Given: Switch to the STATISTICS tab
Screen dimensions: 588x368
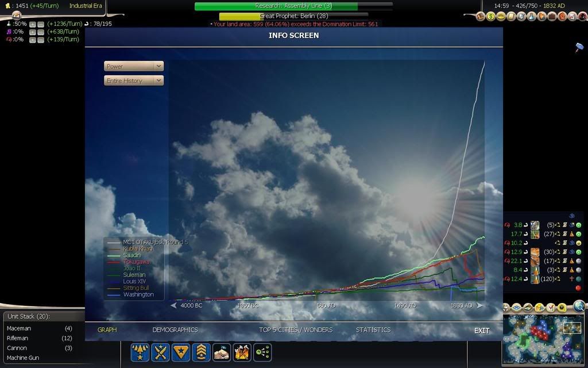Looking at the screenshot, I should point(373,329).
